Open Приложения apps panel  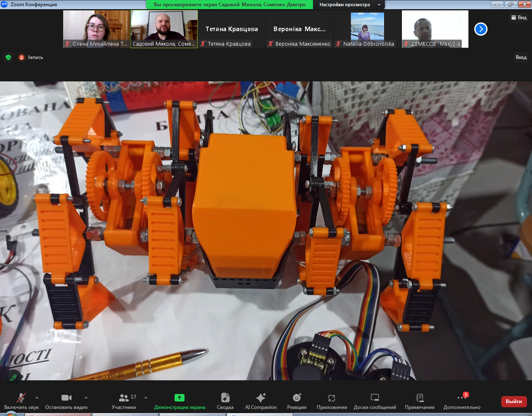(332, 401)
